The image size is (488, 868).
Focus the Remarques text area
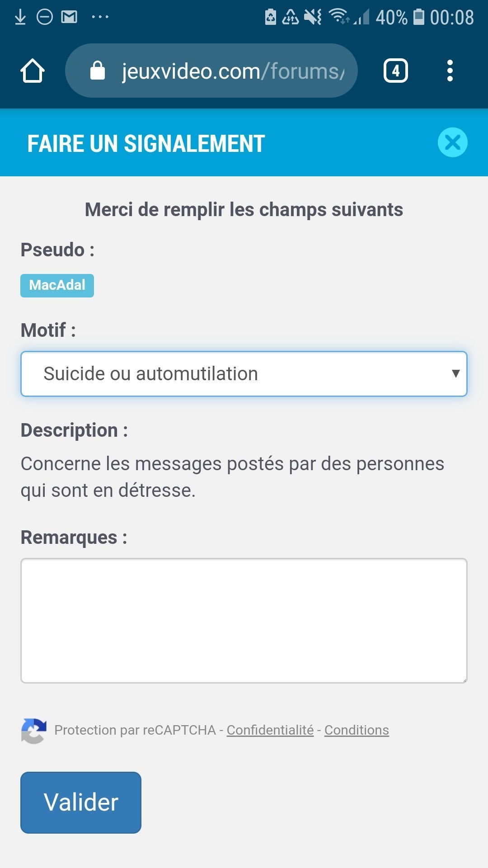coord(244,621)
